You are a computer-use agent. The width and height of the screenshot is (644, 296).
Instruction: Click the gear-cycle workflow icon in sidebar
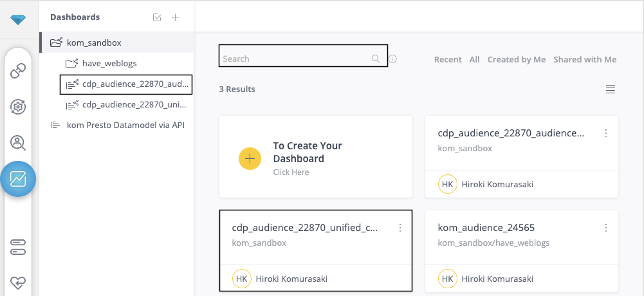pos(18,107)
